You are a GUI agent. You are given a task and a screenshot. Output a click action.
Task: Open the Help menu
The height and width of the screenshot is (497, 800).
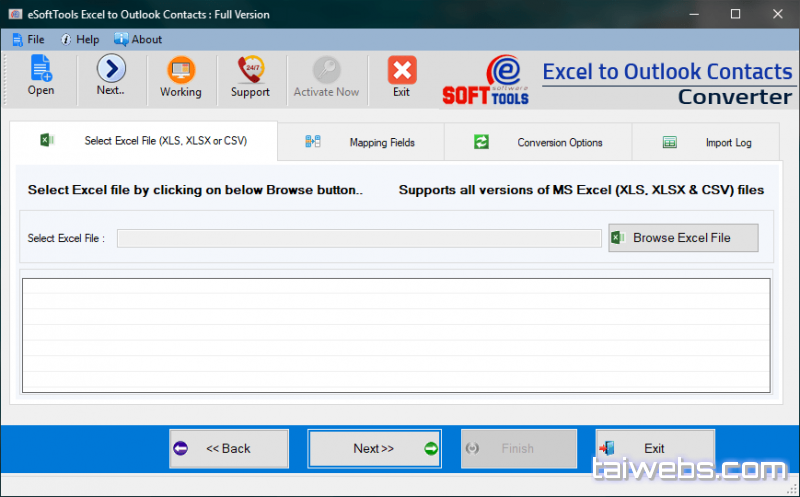[x=80, y=39]
